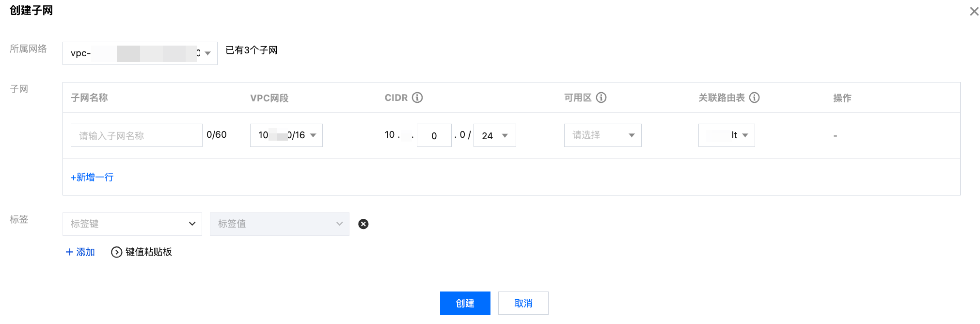Screen dimensions: 980x324
Task: Click the 创建 button
Action: pos(465,303)
